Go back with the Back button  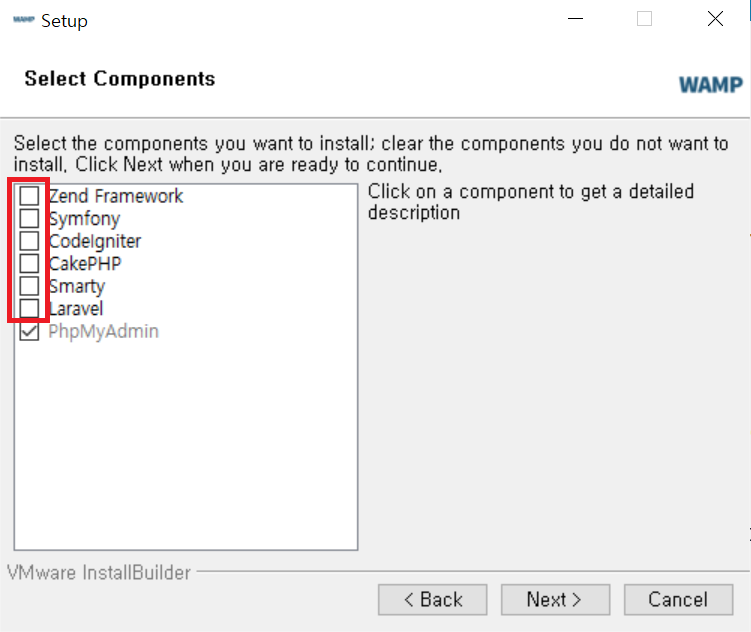point(433,600)
